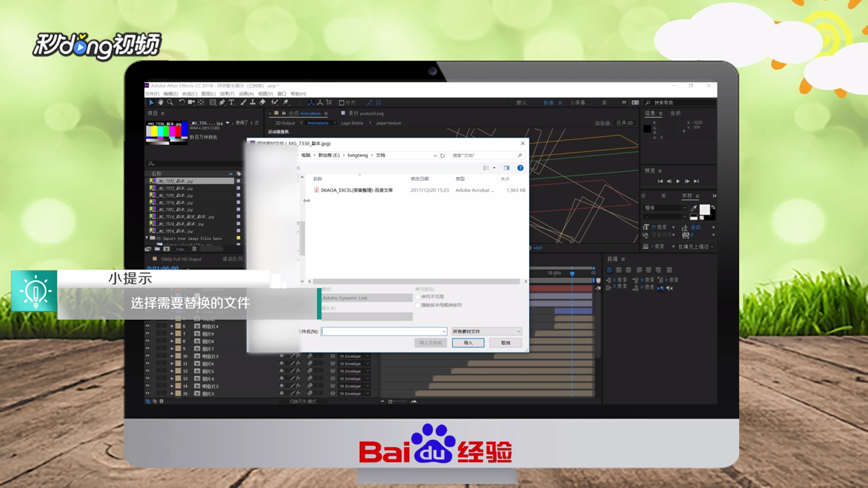
Task: Hide layer 12 图片5 with eye icon
Action: click(x=147, y=371)
